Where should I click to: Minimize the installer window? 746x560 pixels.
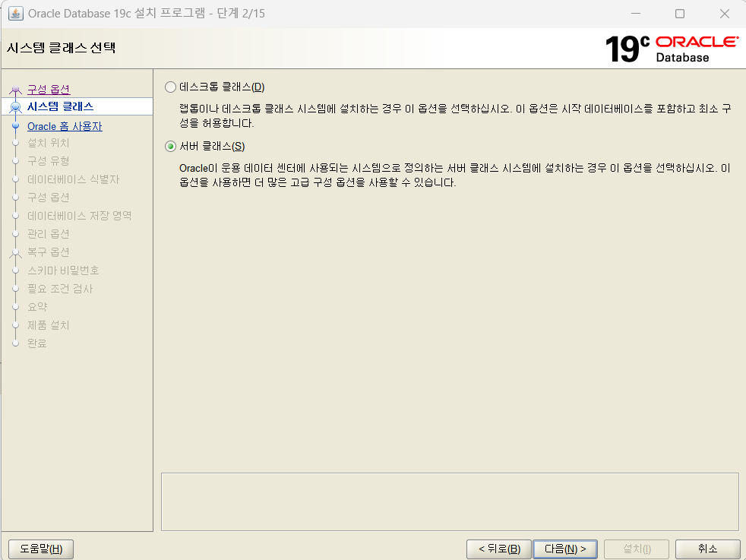pyautogui.click(x=636, y=14)
